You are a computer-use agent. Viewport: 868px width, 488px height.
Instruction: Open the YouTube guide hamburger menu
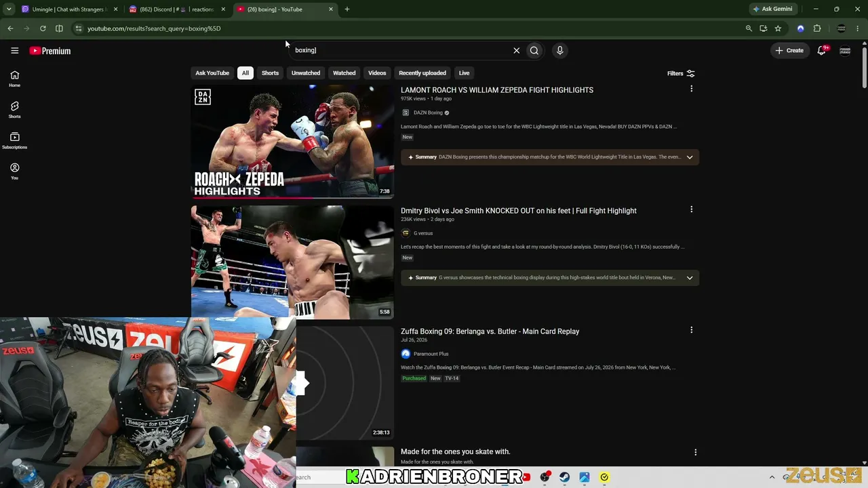(14, 51)
